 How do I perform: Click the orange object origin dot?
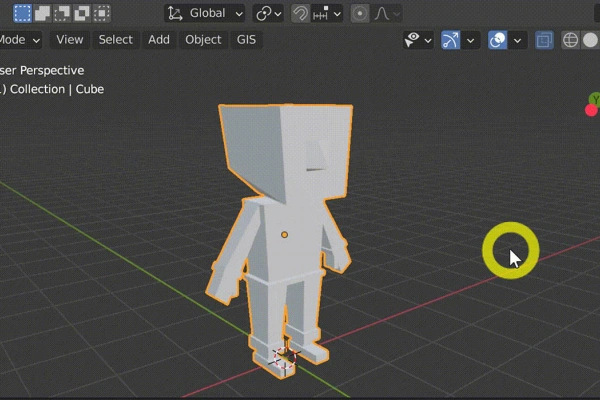[284, 235]
